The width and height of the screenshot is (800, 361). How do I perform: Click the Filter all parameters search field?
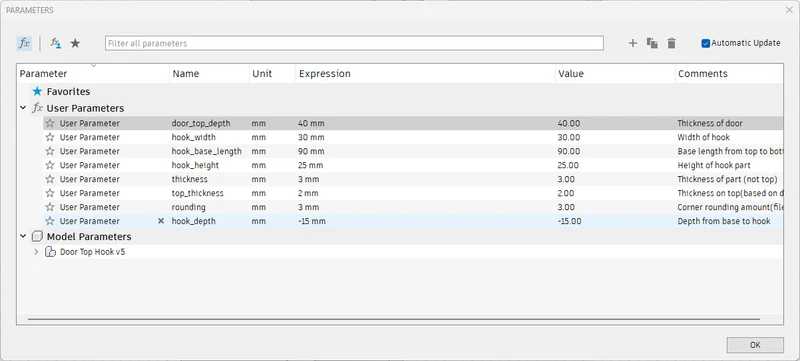[354, 43]
